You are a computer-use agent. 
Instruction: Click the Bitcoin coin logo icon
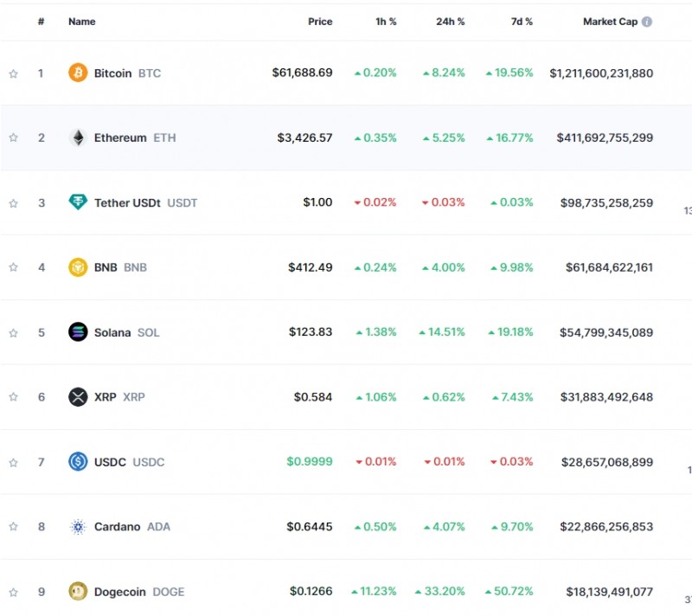pos(78,73)
